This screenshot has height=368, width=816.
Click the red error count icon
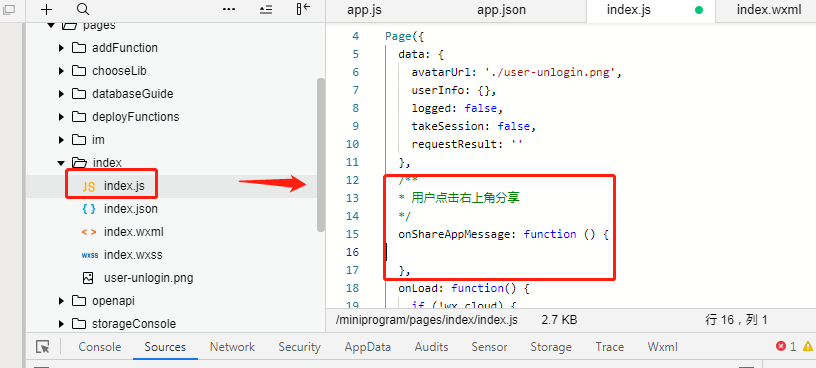click(x=781, y=346)
